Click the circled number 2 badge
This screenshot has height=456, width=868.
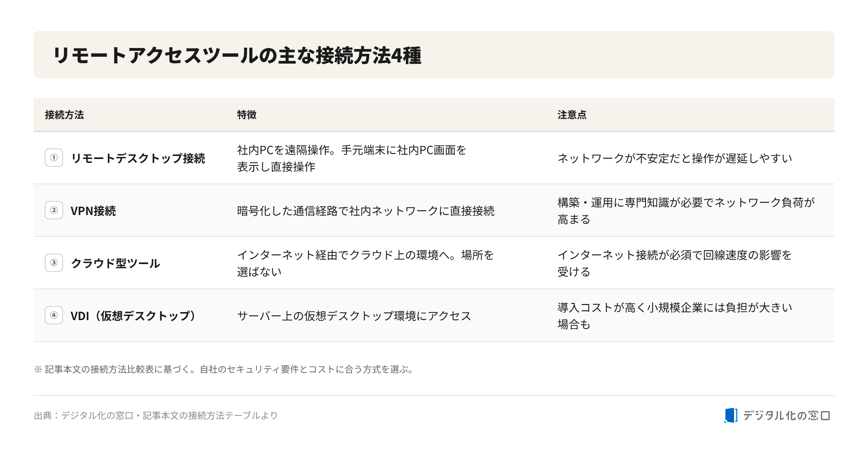[54, 210]
